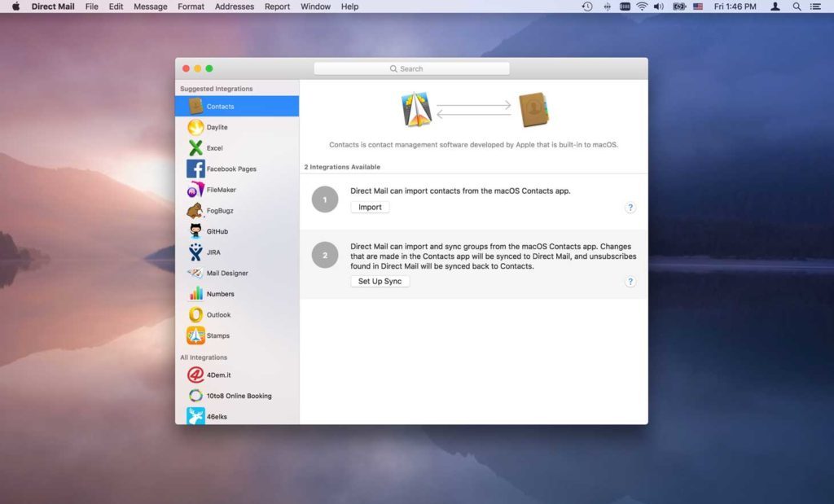Click into the Search field
The image size is (834, 504).
coord(411,68)
